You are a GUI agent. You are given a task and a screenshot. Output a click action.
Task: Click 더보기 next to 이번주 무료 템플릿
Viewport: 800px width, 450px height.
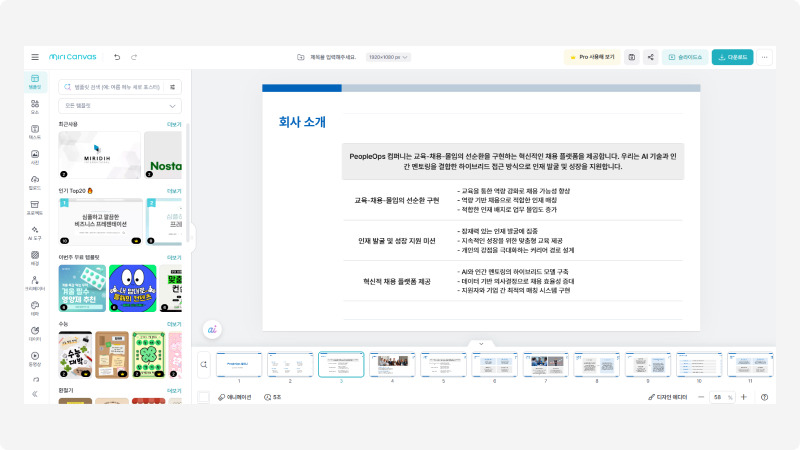click(x=174, y=258)
